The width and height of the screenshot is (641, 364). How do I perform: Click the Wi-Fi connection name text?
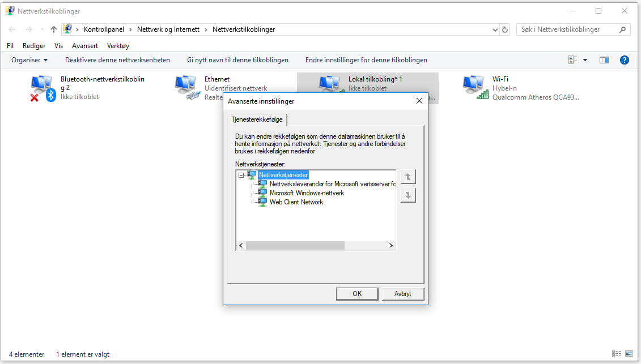[x=500, y=79]
